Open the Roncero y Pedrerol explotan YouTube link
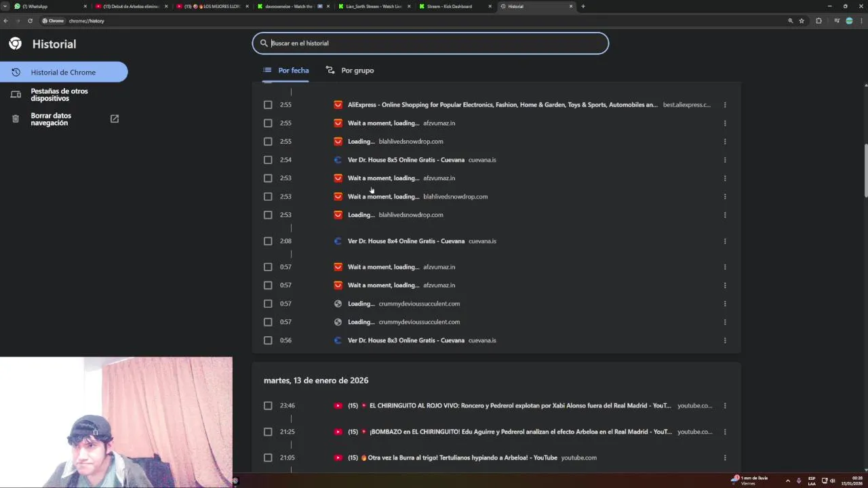This screenshot has height=488, width=868. click(x=509, y=405)
